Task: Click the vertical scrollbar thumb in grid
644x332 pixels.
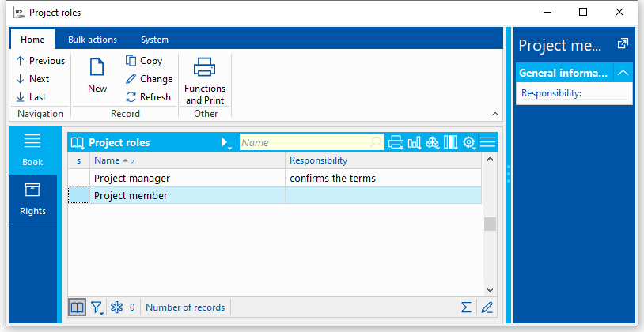Action: pos(490,224)
